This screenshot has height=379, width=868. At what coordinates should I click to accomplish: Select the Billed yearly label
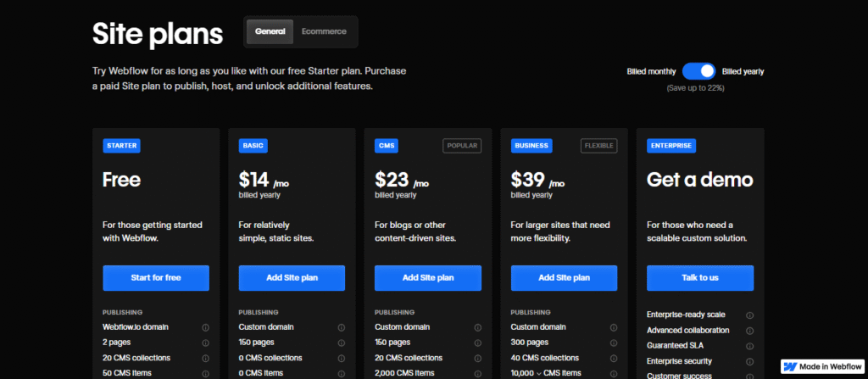point(743,71)
